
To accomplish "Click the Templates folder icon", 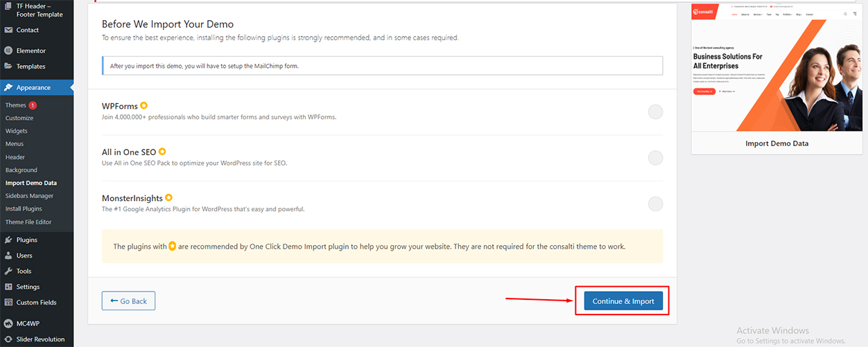I will (x=8, y=66).
